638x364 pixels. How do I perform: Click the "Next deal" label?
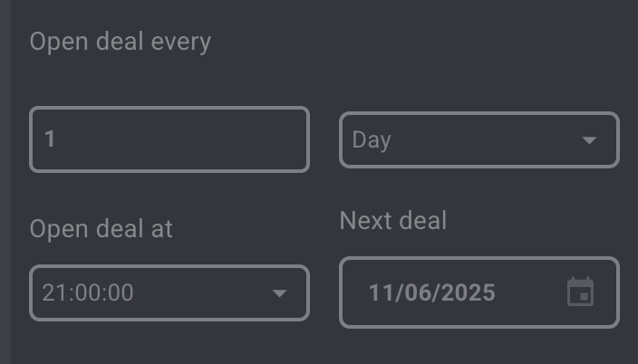pyautogui.click(x=392, y=221)
